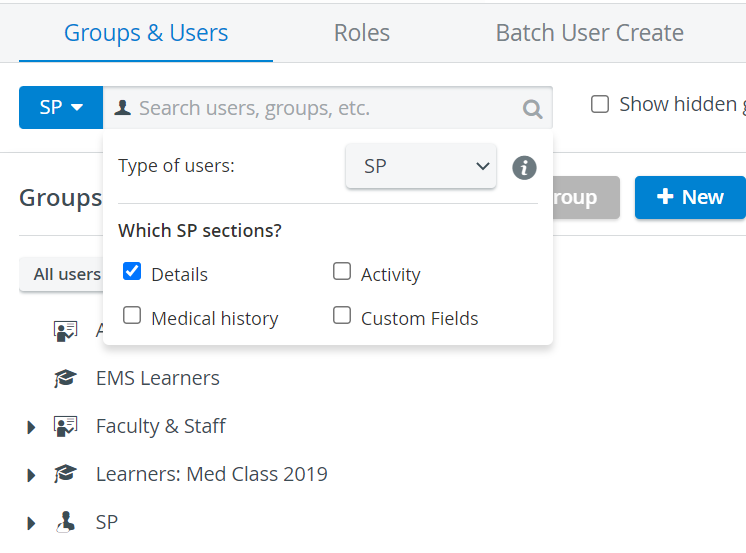Check the Medical history checkbox
The width and height of the screenshot is (746, 553).
coord(132,315)
